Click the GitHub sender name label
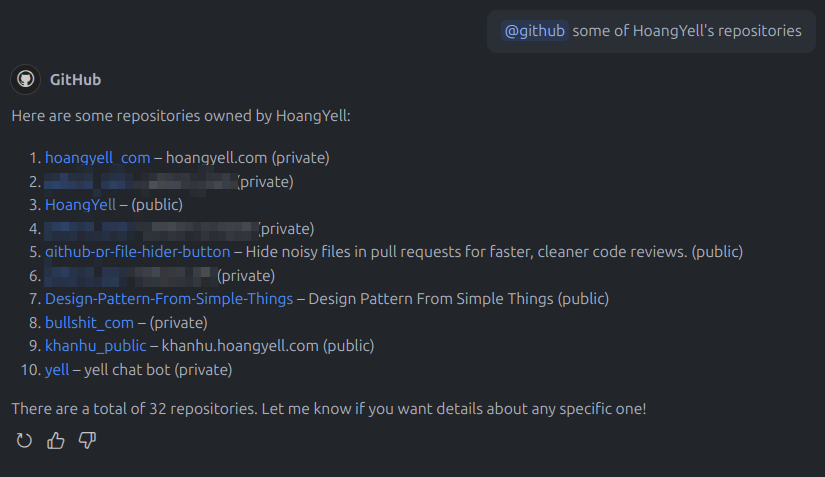 [x=75, y=79]
